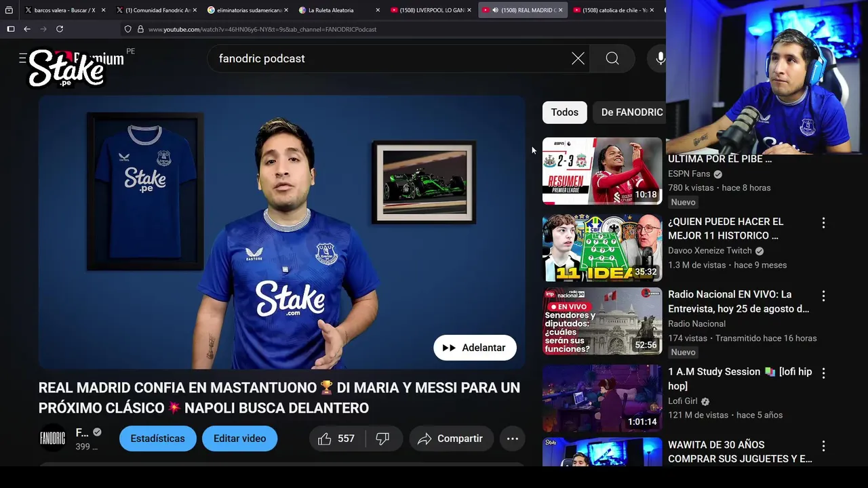This screenshot has height=488, width=868.
Task: Mute the REAL MADRID tab speaker icon
Action: tap(495, 10)
